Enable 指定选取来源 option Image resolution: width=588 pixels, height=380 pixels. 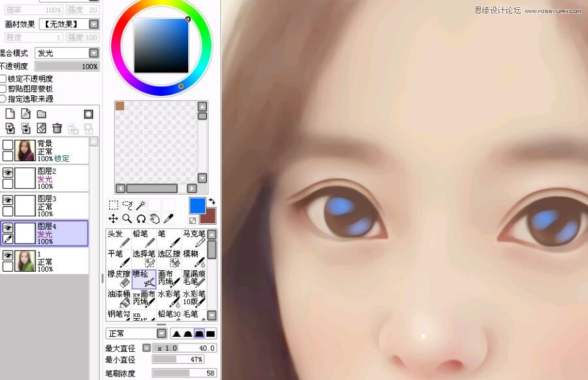[x=3, y=99]
